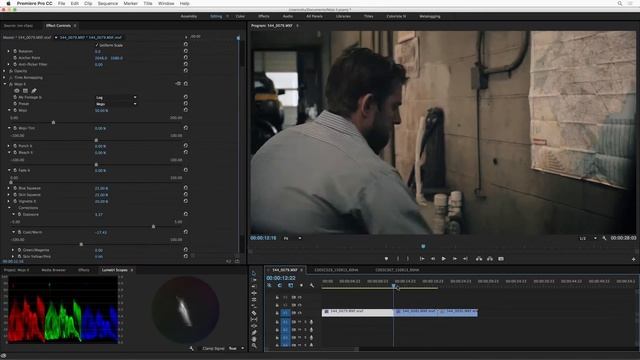Select the Pen tool in the tools panel
640x360 pixels.
[254, 332]
